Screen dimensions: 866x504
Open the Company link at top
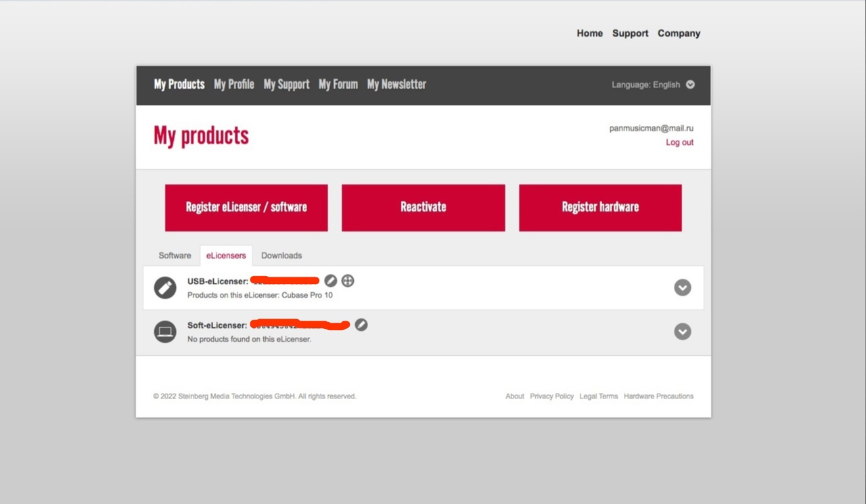pos(679,33)
